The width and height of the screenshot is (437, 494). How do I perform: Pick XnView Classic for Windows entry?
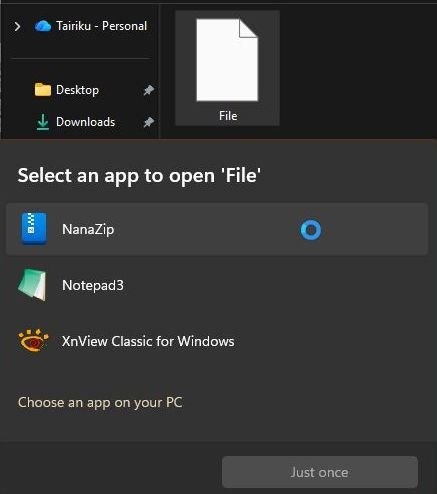[x=217, y=341]
